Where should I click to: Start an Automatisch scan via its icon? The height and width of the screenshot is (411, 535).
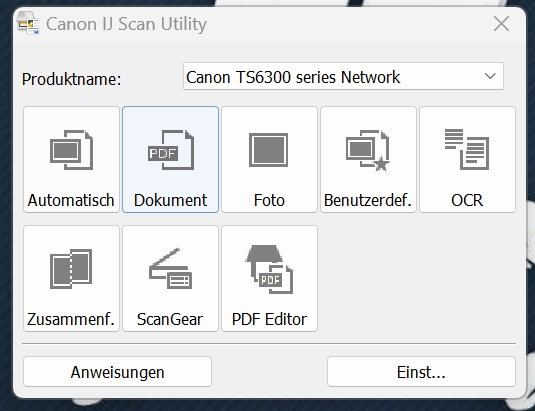[x=71, y=150]
